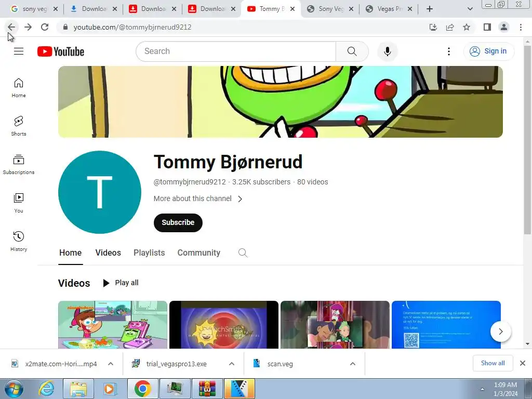
Task: Share this page via address bar icon
Action: [450, 27]
